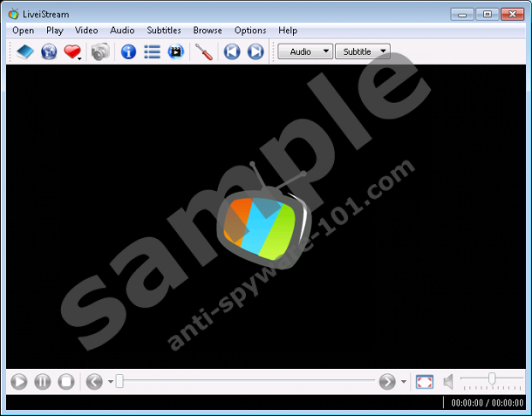Open the favorites heart icon
The image size is (532, 416).
click(x=72, y=52)
